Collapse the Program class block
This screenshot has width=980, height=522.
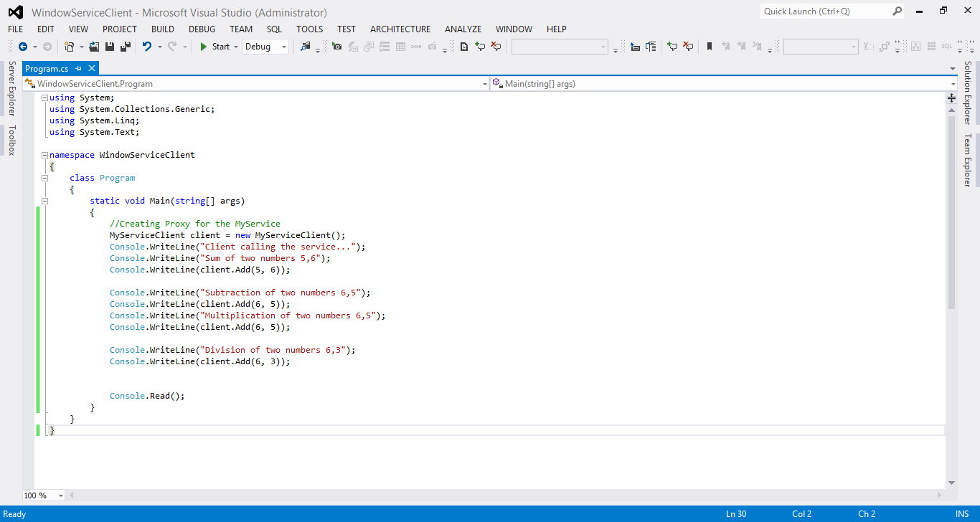point(44,178)
